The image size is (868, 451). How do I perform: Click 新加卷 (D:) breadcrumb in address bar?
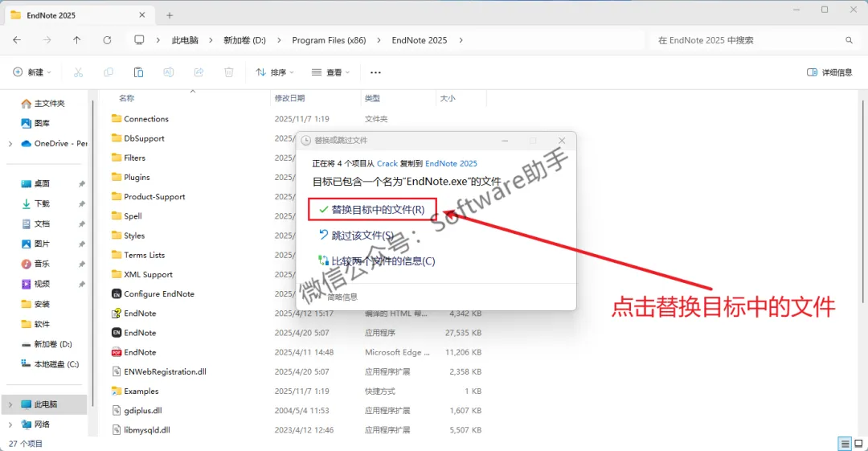pyautogui.click(x=244, y=40)
